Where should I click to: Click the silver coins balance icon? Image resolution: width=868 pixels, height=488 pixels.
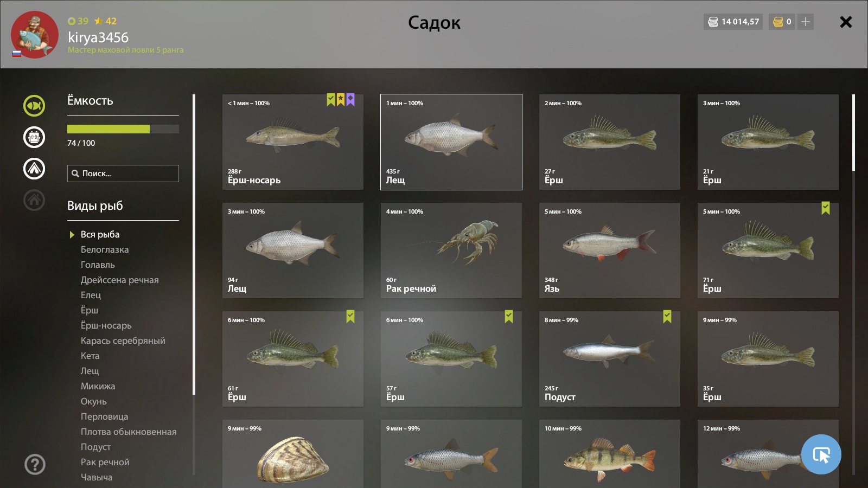[x=713, y=22]
